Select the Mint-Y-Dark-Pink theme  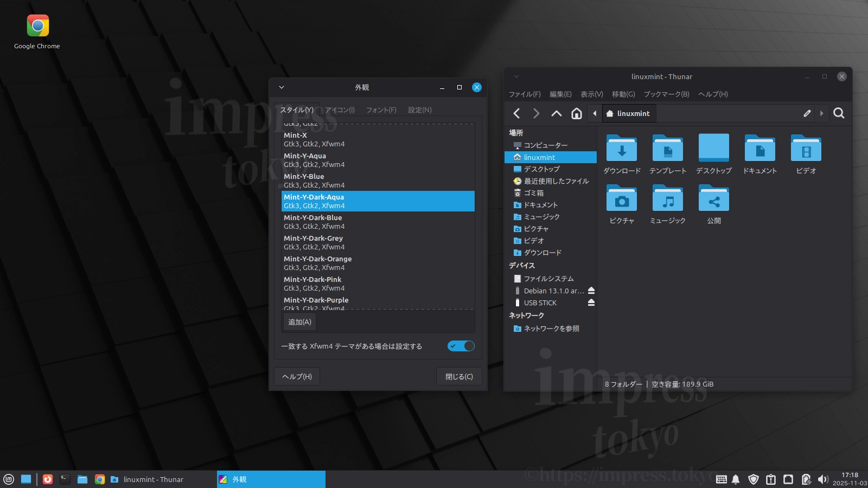(378, 284)
